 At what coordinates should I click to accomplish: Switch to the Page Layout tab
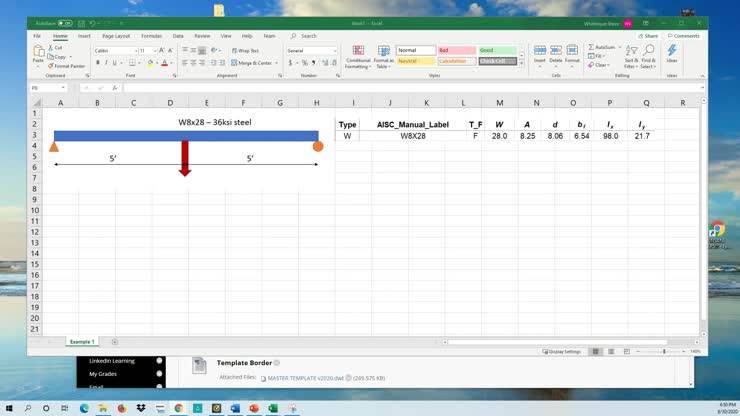[117, 35]
